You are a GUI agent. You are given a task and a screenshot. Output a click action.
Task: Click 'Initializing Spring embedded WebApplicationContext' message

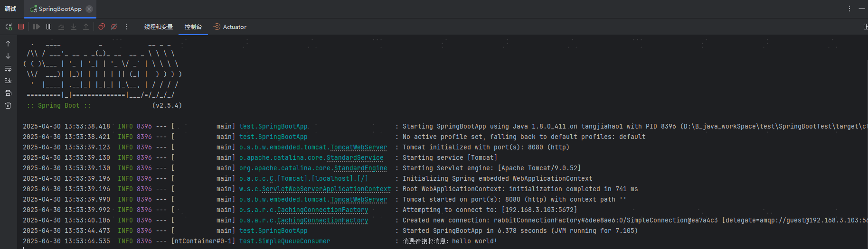(x=497, y=179)
